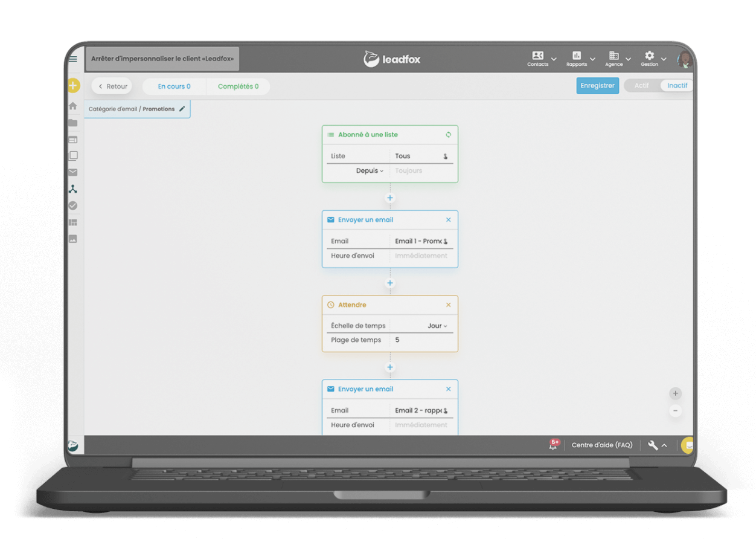756x539 pixels.
Task: Click the envelope icon on first Envoyer un email
Action: 330,220
